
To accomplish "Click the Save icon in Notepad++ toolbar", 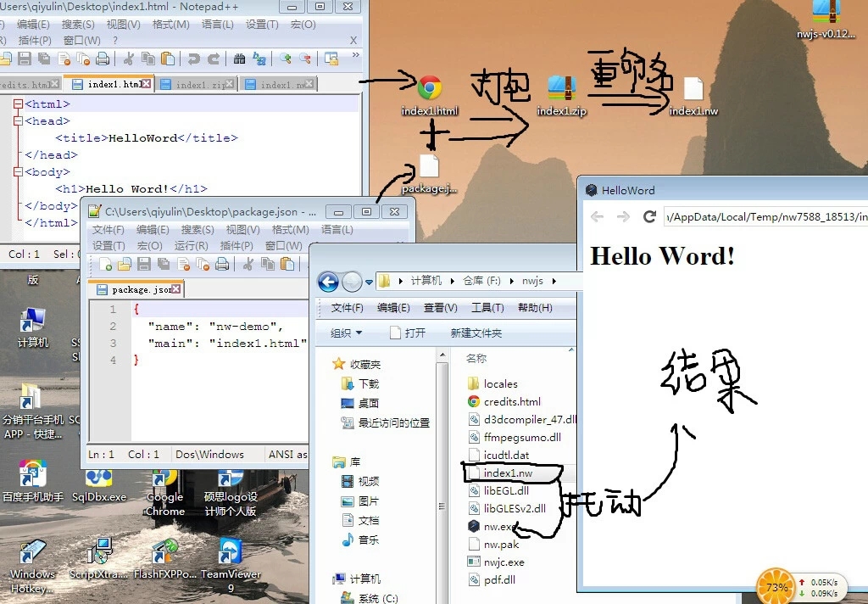I will (x=25, y=58).
